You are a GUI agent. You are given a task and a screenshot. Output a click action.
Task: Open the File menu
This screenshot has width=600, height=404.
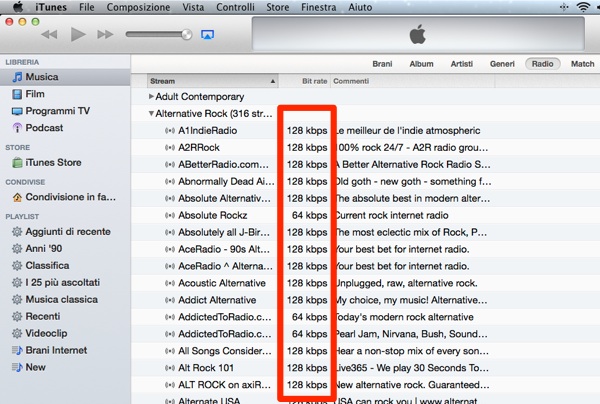tap(87, 7)
